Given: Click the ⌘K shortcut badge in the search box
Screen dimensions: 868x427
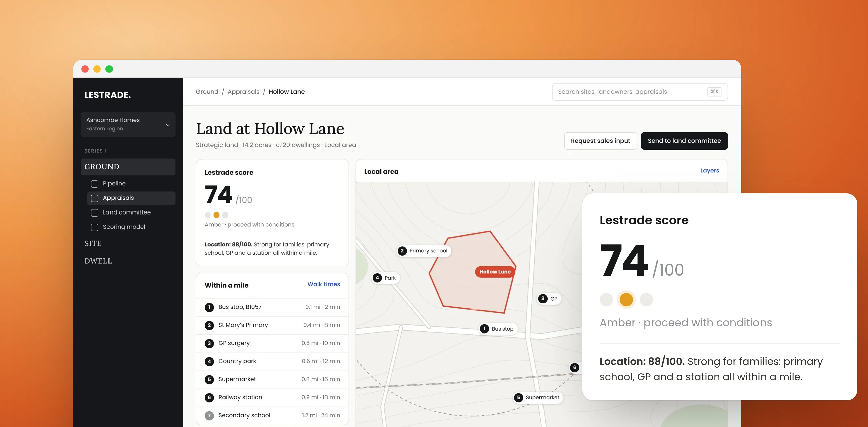Looking at the screenshot, I should pyautogui.click(x=714, y=92).
